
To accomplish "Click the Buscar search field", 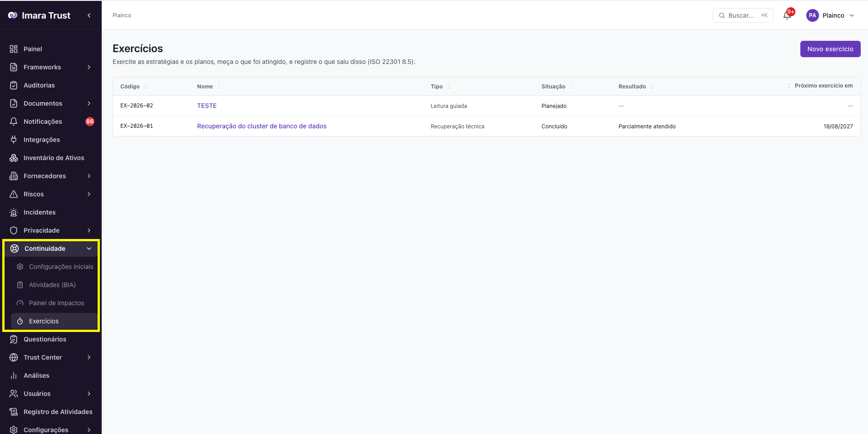I will 743,15.
